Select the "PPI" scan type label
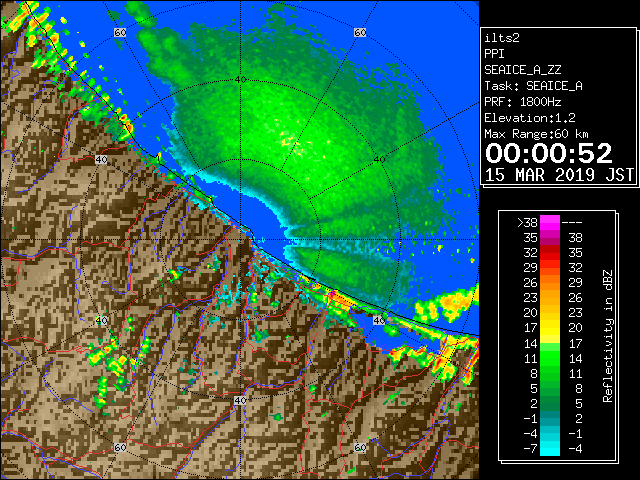 (494, 54)
